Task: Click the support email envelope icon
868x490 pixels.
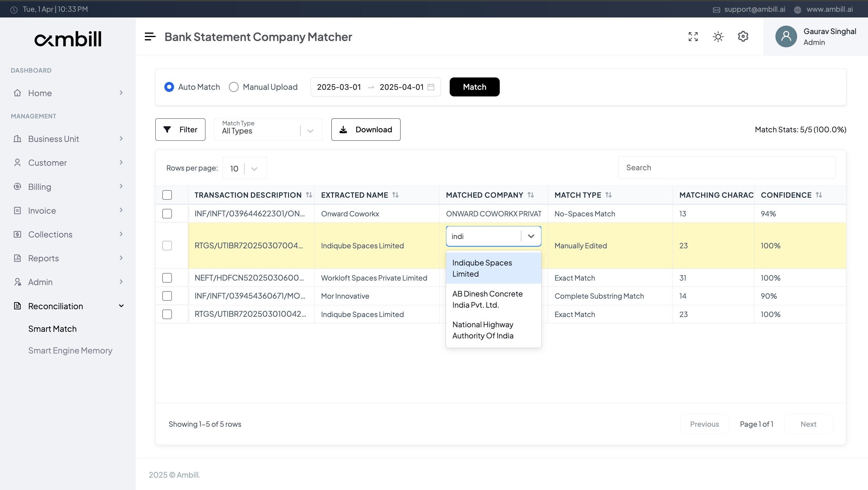Action: [x=716, y=10]
